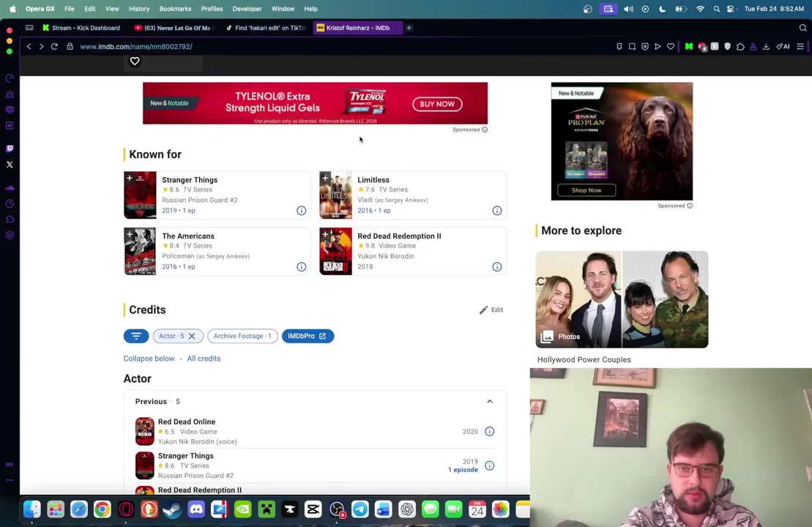This screenshot has width=812, height=527.
Task: Remove the Actor · 5 filter chip
Action: click(192, 336)
